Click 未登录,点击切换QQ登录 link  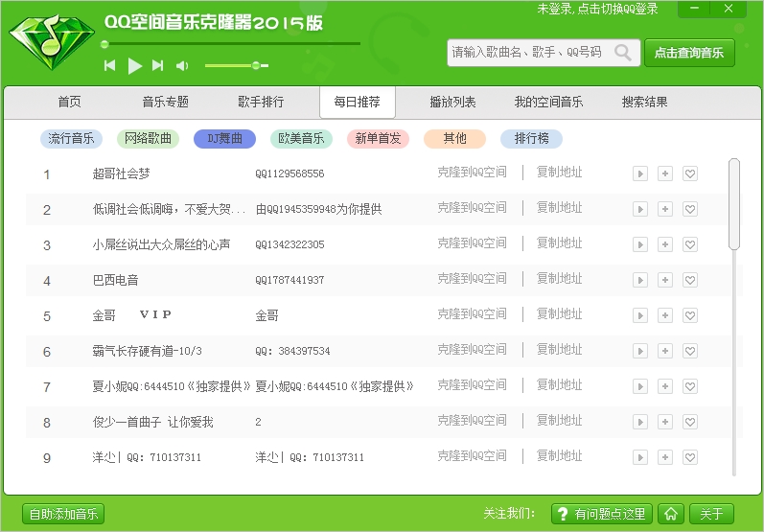click(x=597, y=9)
